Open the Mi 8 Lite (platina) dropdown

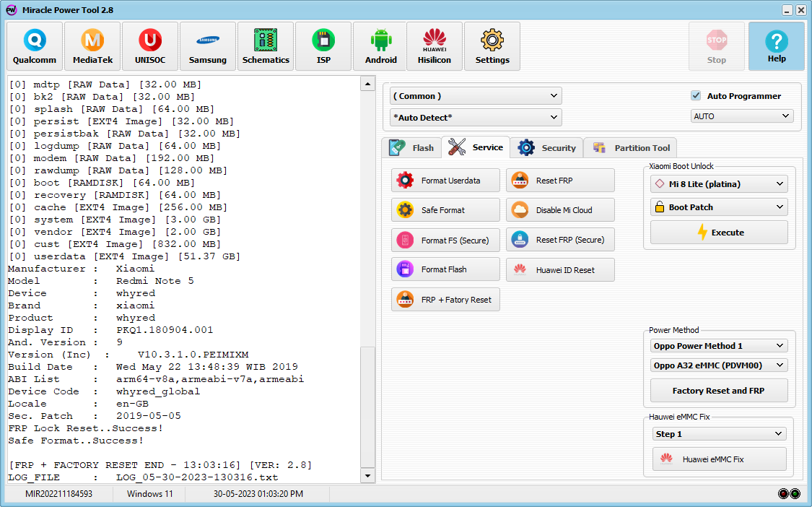pyautogui.click(x=720, y=184)
